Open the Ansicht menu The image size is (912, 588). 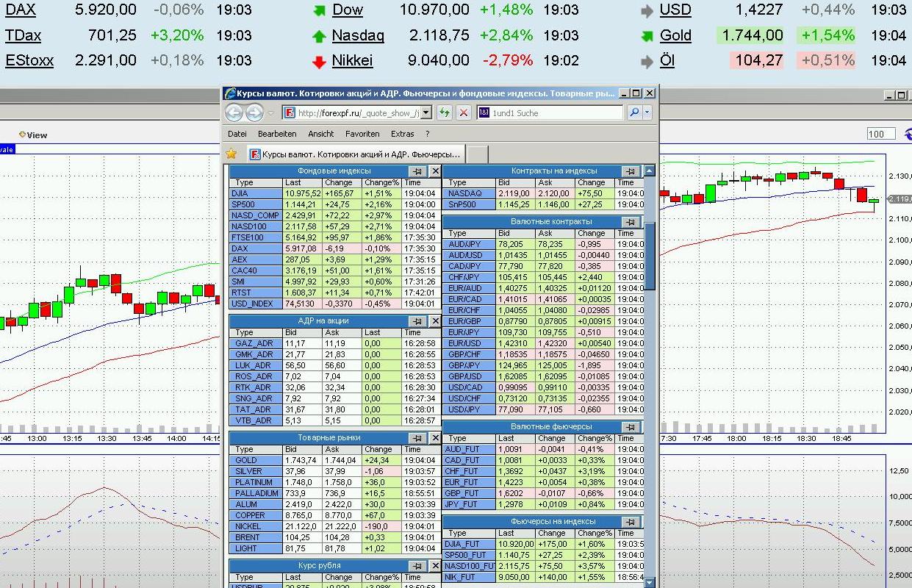tap(321, 134)
